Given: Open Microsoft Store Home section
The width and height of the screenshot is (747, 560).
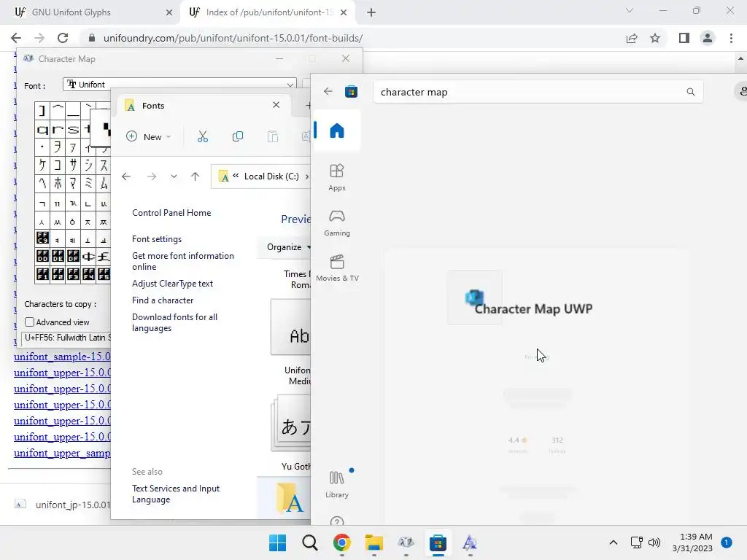Looking at the screenshot, I should [337, 131].
